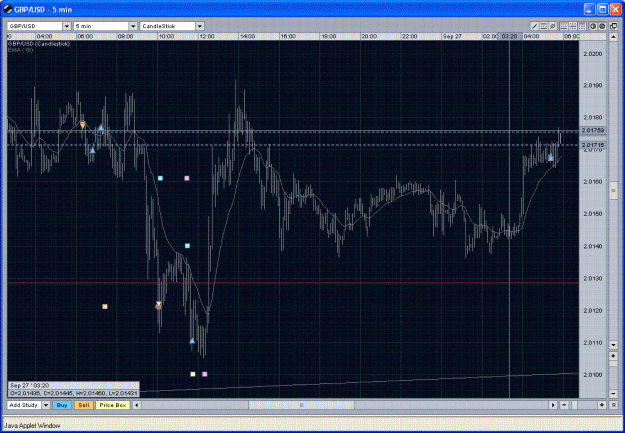This screenshot has width=625, height=433.
Task: Click the GBP/USD (Candlestick) chart label
Action: pyautogui.click(x=39, y=44)
